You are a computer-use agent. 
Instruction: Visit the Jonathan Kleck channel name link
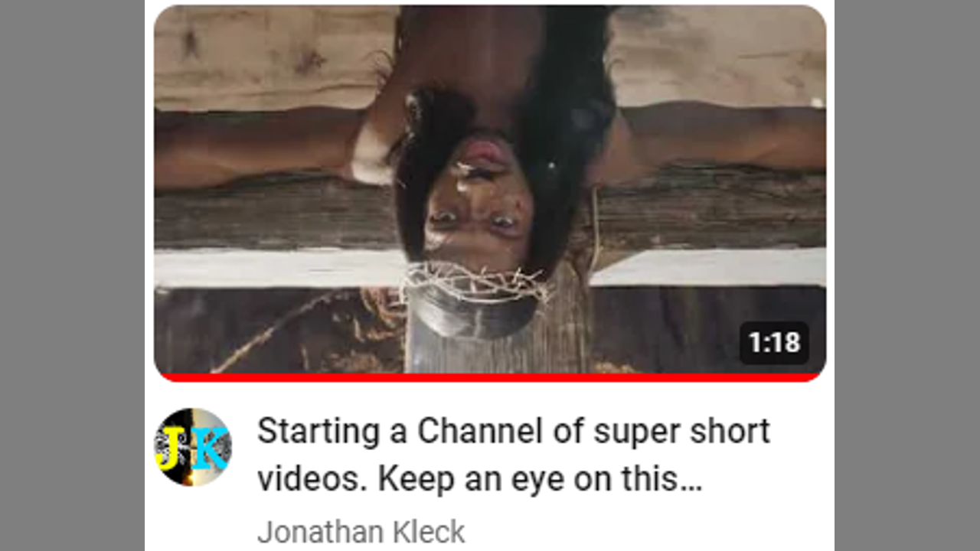tap(361, 532)
